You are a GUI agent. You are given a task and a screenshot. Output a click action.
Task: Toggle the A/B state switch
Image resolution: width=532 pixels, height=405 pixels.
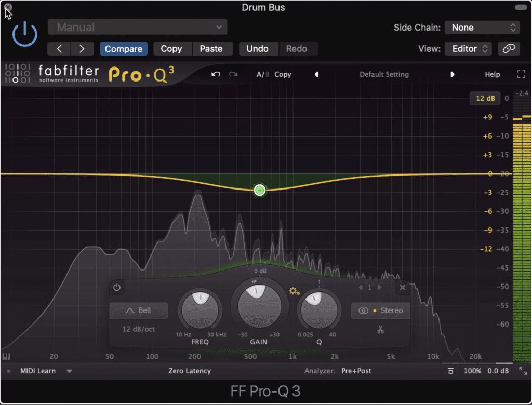(x=262, y=74)
